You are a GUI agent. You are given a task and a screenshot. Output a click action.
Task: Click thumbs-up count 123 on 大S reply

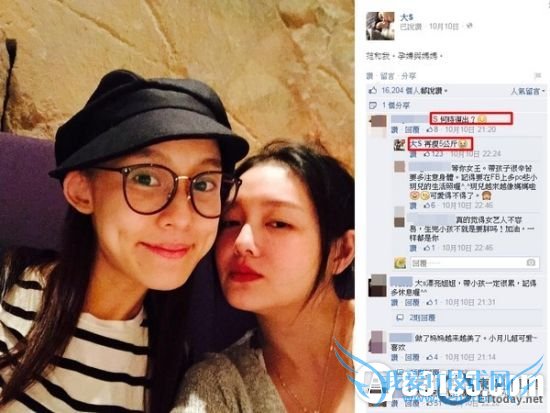[x=432, y=154]
